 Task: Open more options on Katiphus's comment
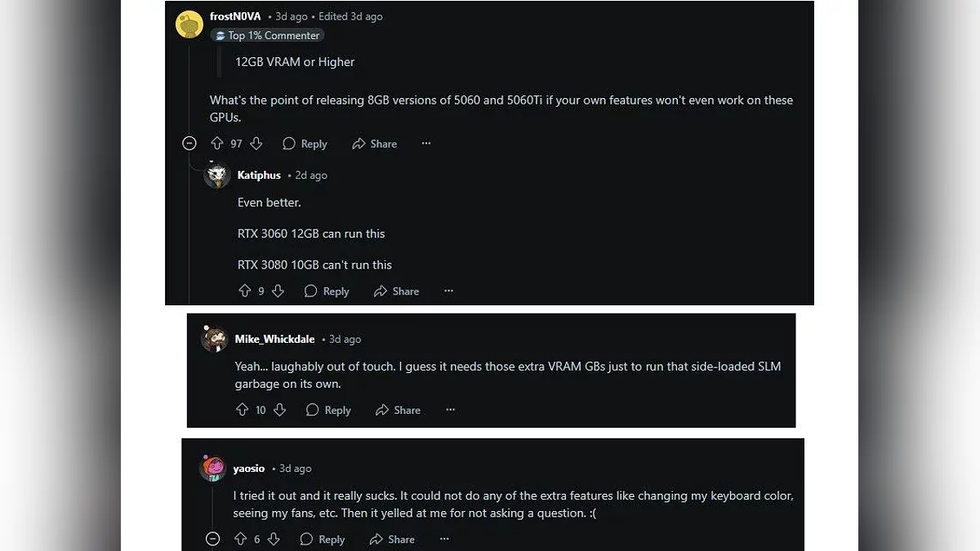click(x=448, y=291)
